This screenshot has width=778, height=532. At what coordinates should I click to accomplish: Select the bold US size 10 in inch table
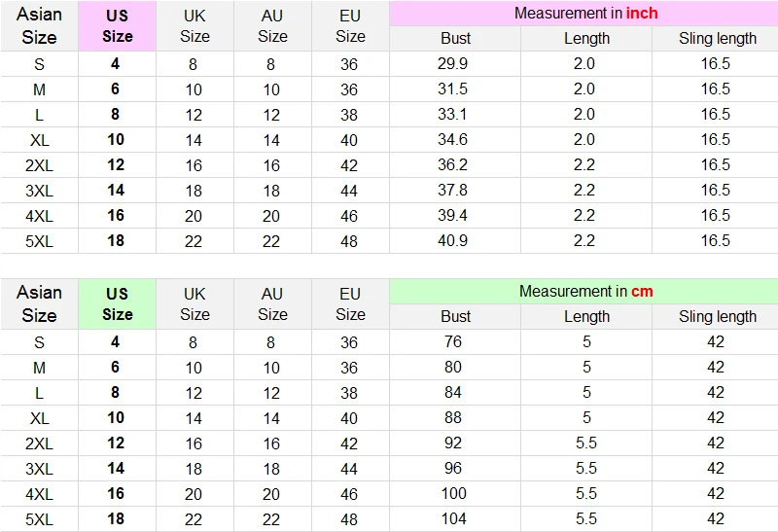[x=116, y=139]
